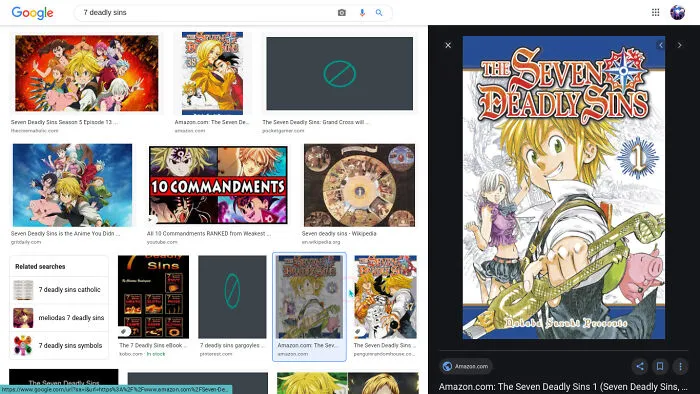This screenshot has height=394, width=700.
Task: Click the Amazon.com source chip
Action: pyautogui.click(x=466, y=366)
